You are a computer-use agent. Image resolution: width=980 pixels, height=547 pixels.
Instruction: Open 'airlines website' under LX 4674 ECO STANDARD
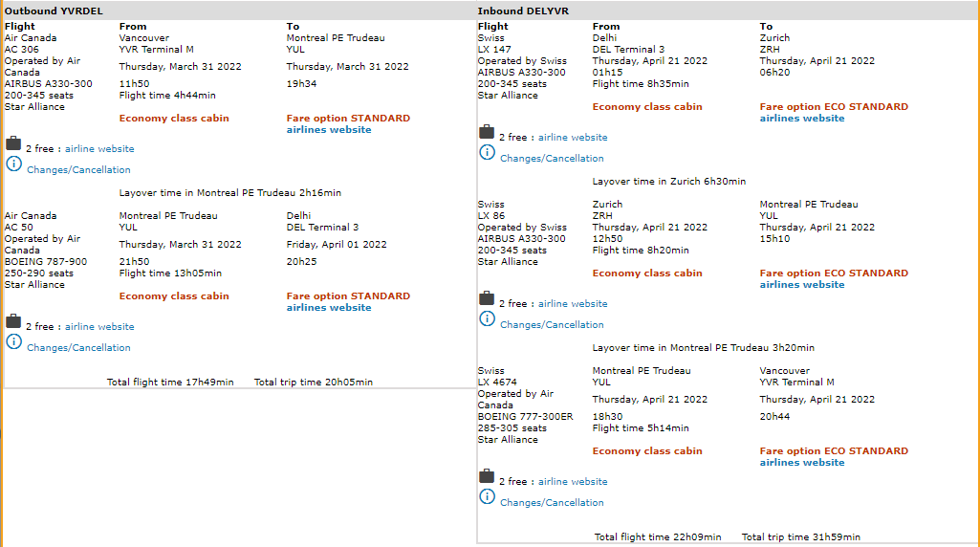[x=802, y=463]
